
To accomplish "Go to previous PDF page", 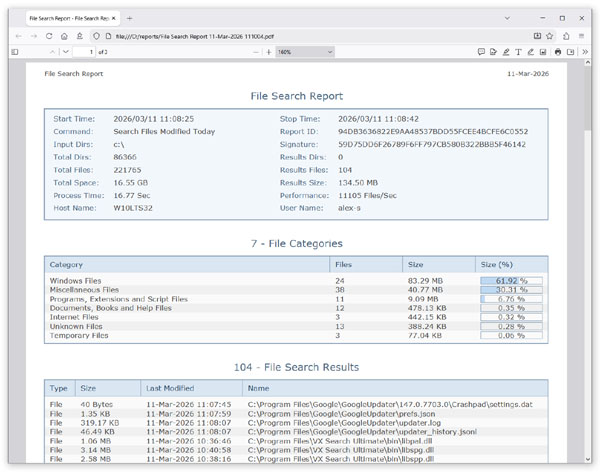I will tap(52, 52).
